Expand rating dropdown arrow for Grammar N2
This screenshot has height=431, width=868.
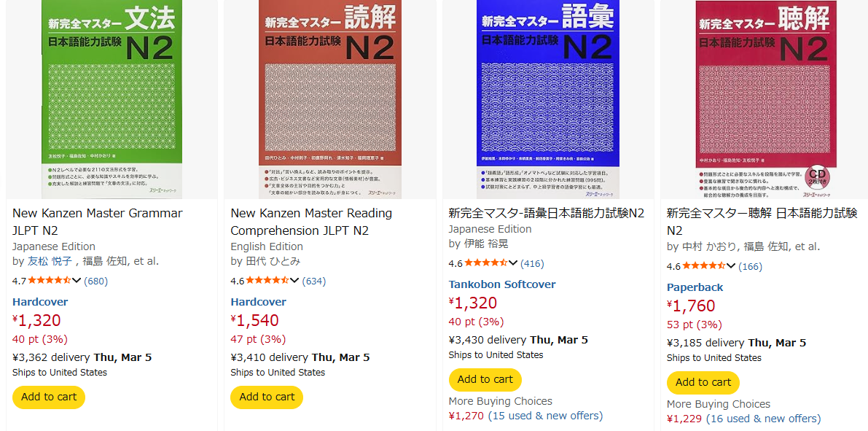tap(77, 280)
